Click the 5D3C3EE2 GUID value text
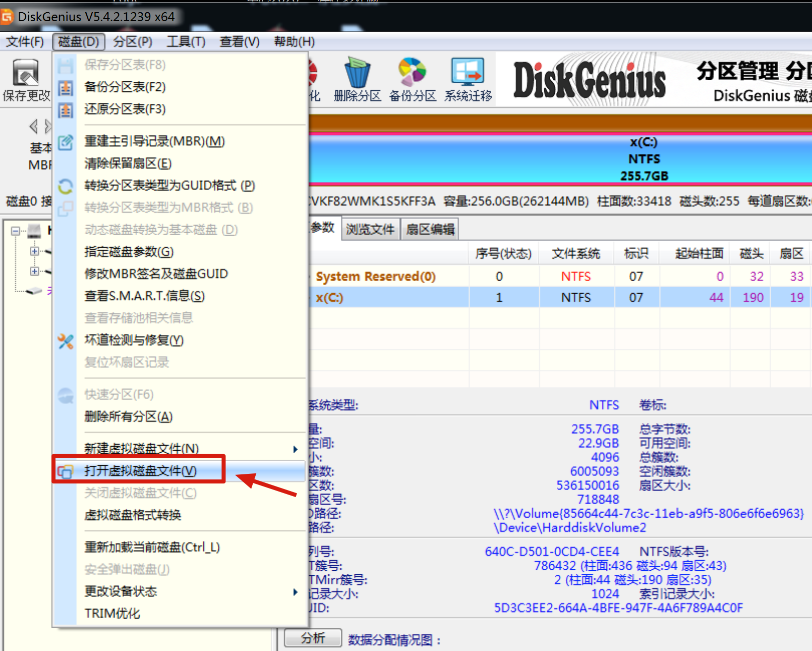Viewport: 812px width, 651px height. pos(618,608)
